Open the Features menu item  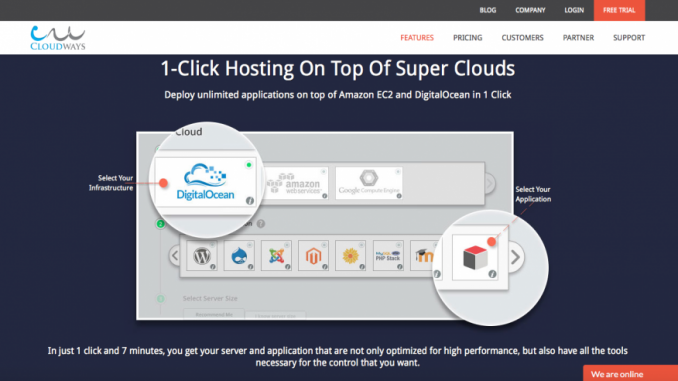(417, 38)
